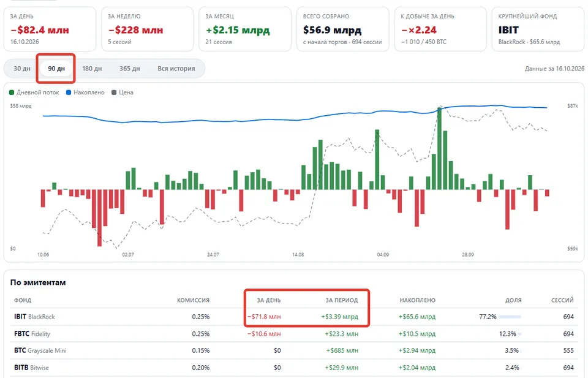The height and width of the screenshot is (378, 588).
Task: Switch chart to 180 дн range
Action: coord(92,69)
